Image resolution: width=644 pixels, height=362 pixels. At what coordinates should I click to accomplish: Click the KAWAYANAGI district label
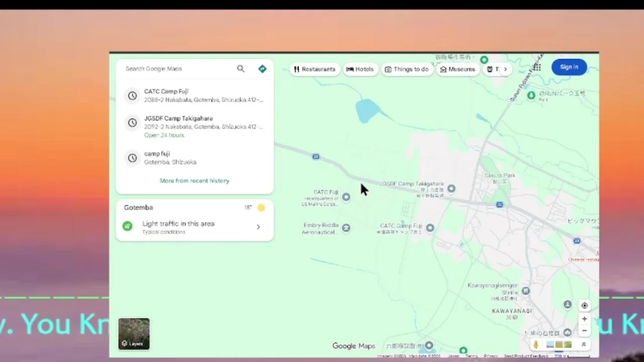(512, 311)
